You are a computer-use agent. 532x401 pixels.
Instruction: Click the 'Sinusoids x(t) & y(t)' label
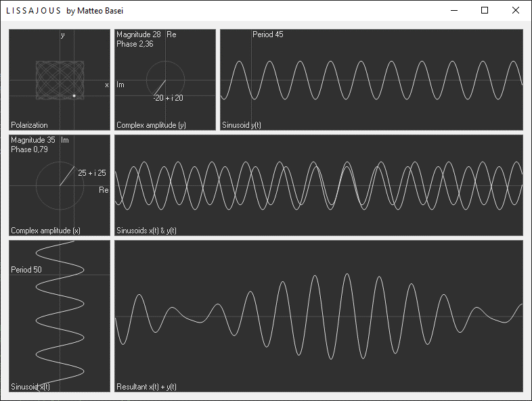coord(146,231)
